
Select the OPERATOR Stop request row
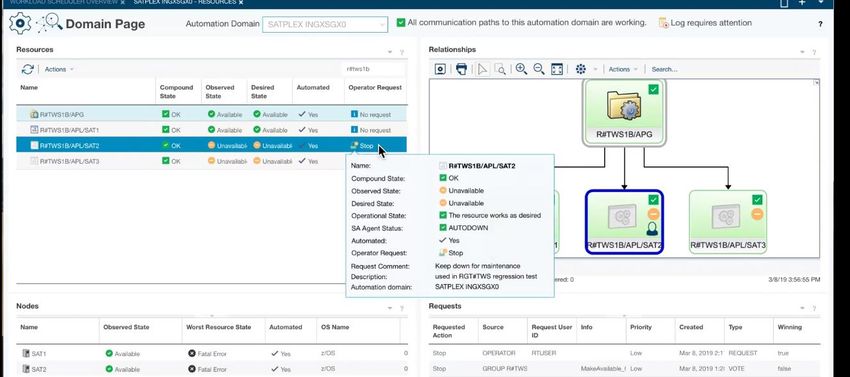(624, 353)
